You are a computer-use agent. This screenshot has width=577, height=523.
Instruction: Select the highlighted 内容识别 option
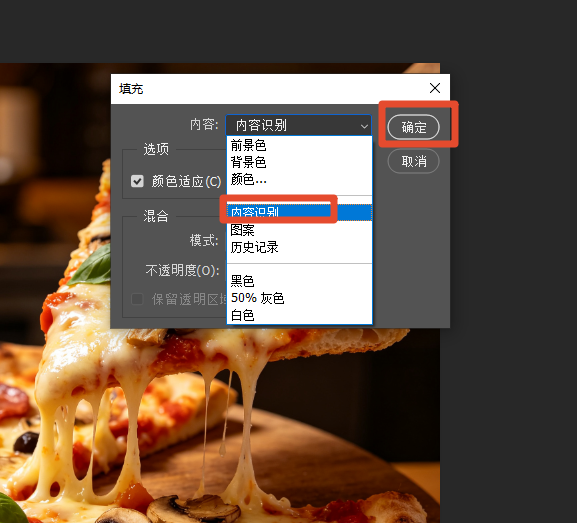[x=299, y=212]
